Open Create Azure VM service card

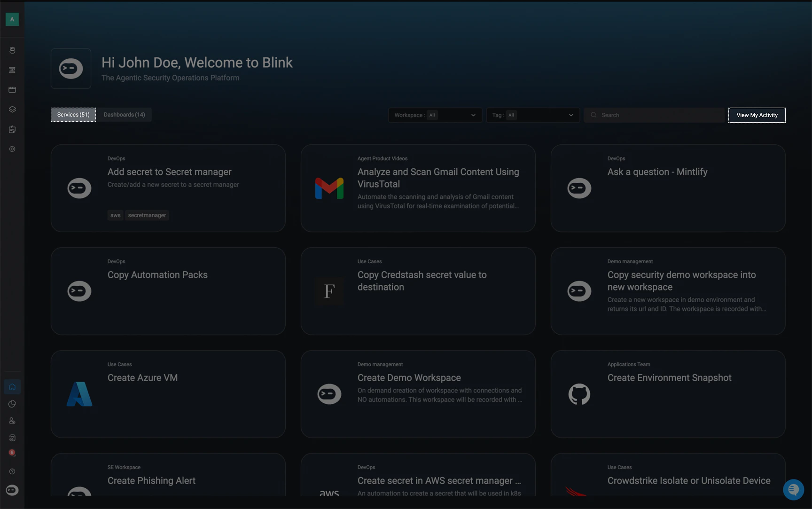(x=168, y=394)
